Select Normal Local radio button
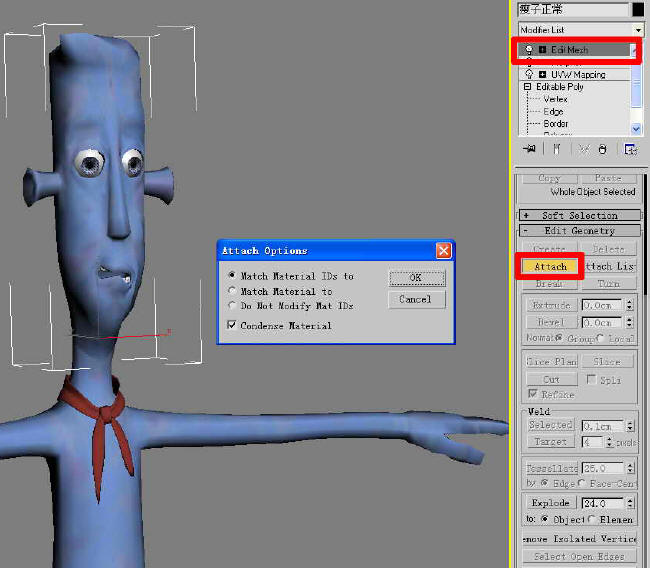Screen dimensions: 650x568 tap(601, 338)
